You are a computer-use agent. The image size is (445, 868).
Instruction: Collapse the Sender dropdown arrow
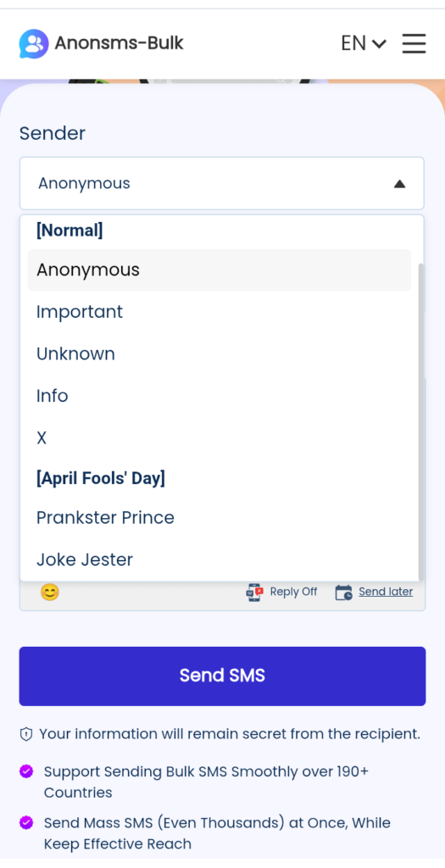click(x=399, y=184)
